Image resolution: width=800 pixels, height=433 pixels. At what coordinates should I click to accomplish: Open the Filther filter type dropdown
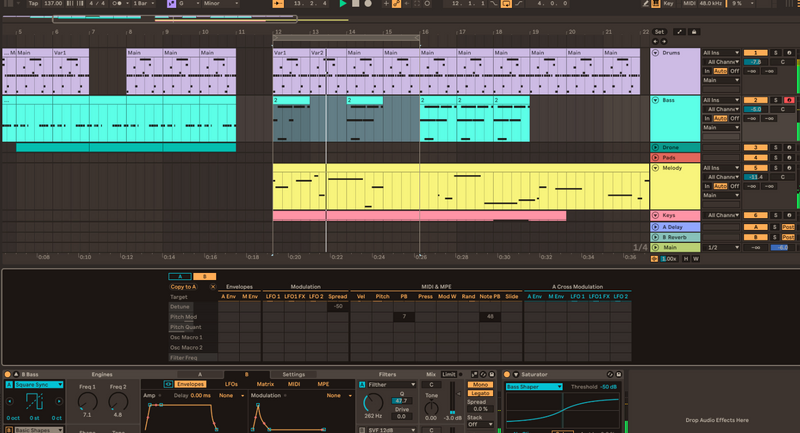(391, 385)
